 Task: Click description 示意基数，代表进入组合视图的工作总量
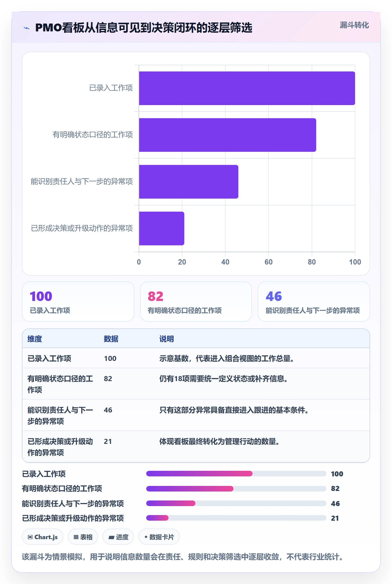tap(227, 358)
